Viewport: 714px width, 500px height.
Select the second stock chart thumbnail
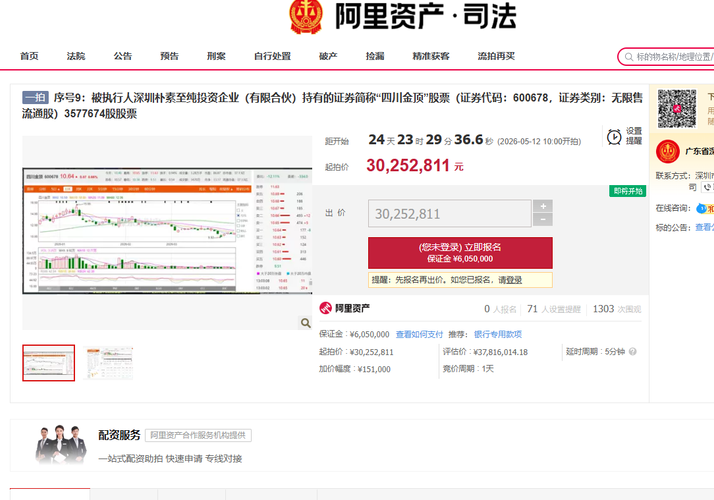[108, 363]
